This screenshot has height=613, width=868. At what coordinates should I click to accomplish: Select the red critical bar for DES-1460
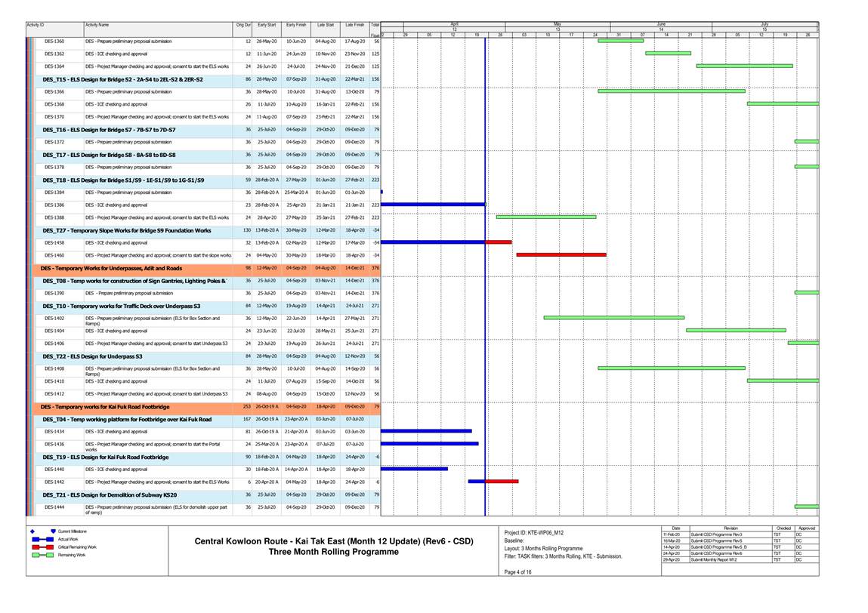point(561,255)
